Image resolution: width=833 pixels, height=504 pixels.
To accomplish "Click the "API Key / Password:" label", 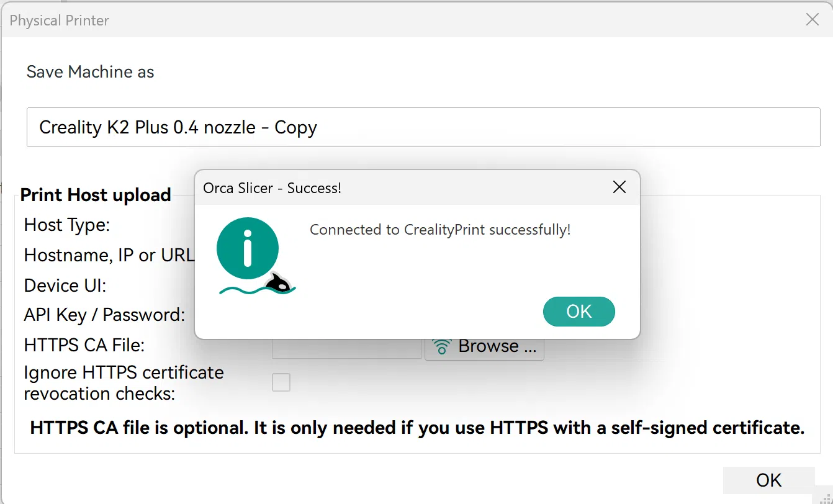I will tap(104, 315).
